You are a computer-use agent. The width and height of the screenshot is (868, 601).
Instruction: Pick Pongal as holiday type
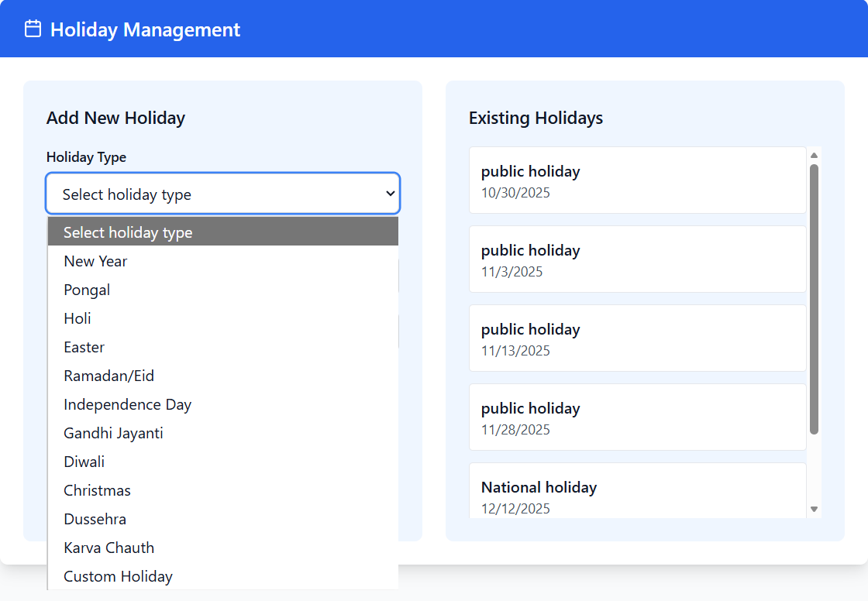[x=222, y=290]
